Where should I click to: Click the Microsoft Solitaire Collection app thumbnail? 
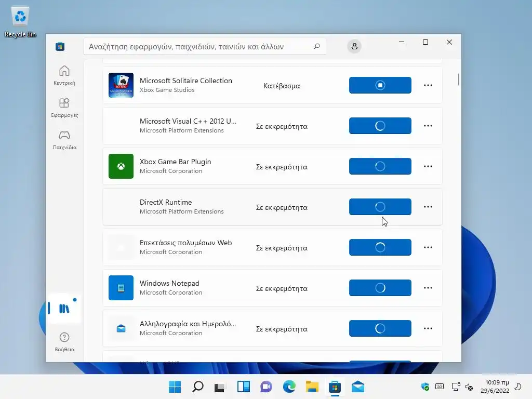coord(121,85)
